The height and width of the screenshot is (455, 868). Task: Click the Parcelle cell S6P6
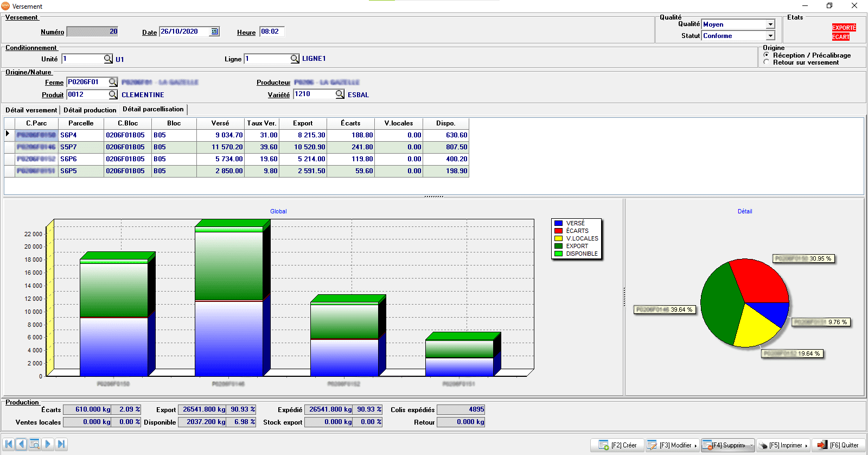click(81, 159)
